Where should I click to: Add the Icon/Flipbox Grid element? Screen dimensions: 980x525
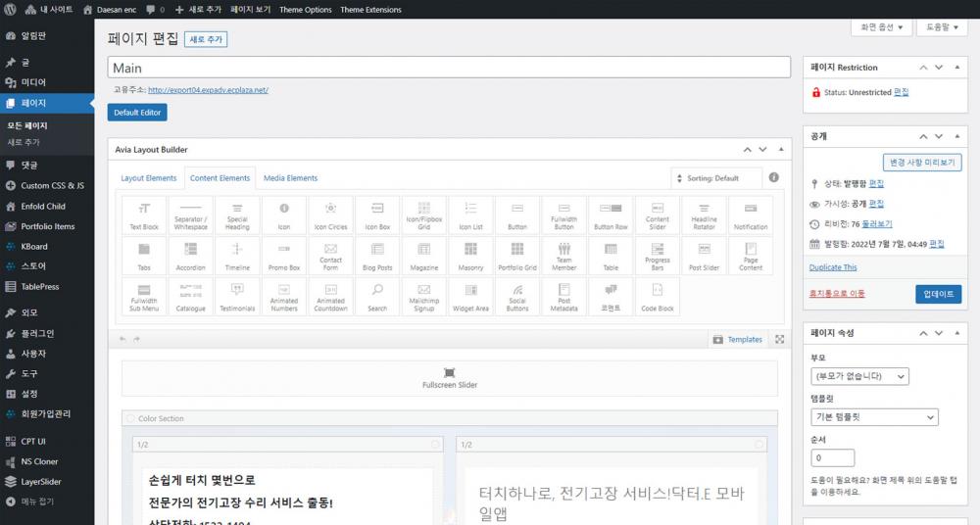pyautogui.click(x=423, y=215)
